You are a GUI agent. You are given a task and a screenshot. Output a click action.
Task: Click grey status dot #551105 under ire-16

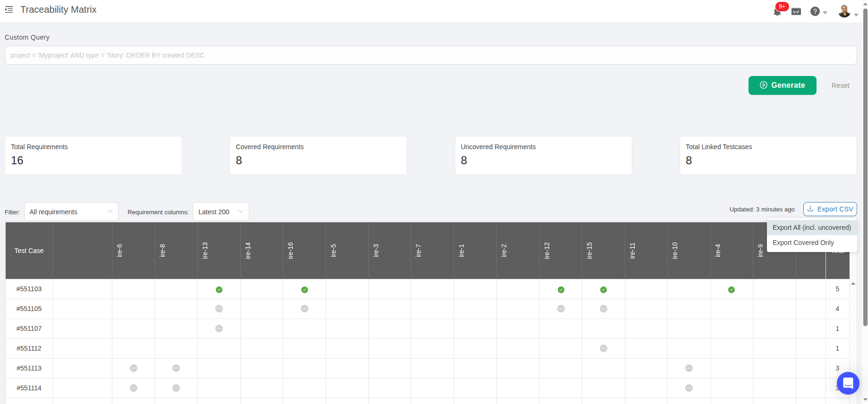coord(305,309)
